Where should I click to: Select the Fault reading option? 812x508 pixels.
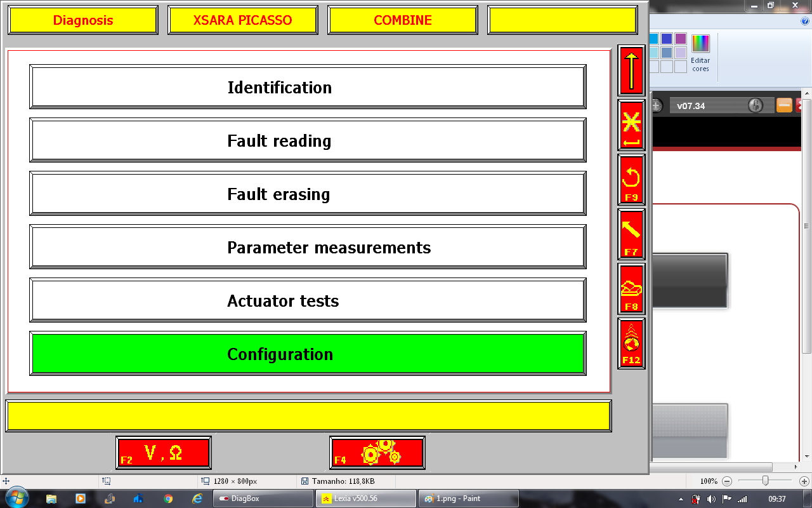point(308,140)
